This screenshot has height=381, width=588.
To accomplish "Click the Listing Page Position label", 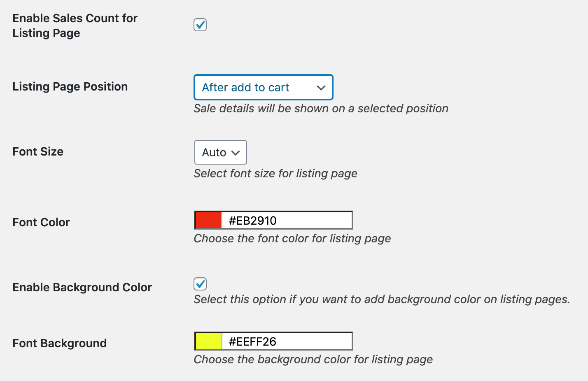I will pos(70,86).
